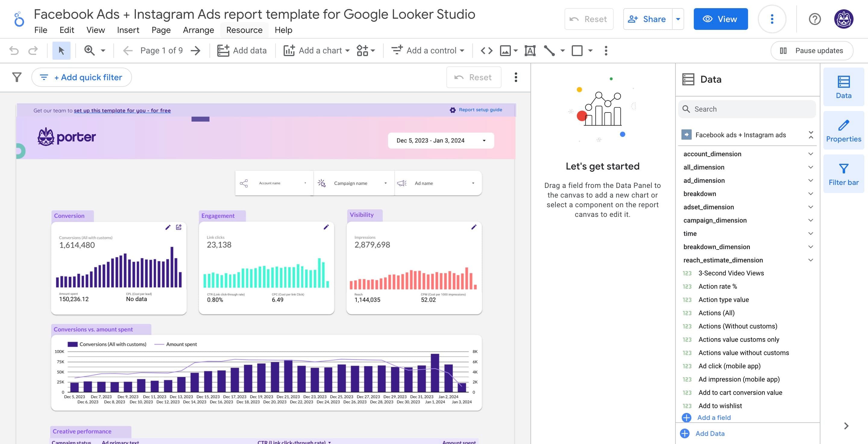Open the Edit menu

tap(67, 30)
